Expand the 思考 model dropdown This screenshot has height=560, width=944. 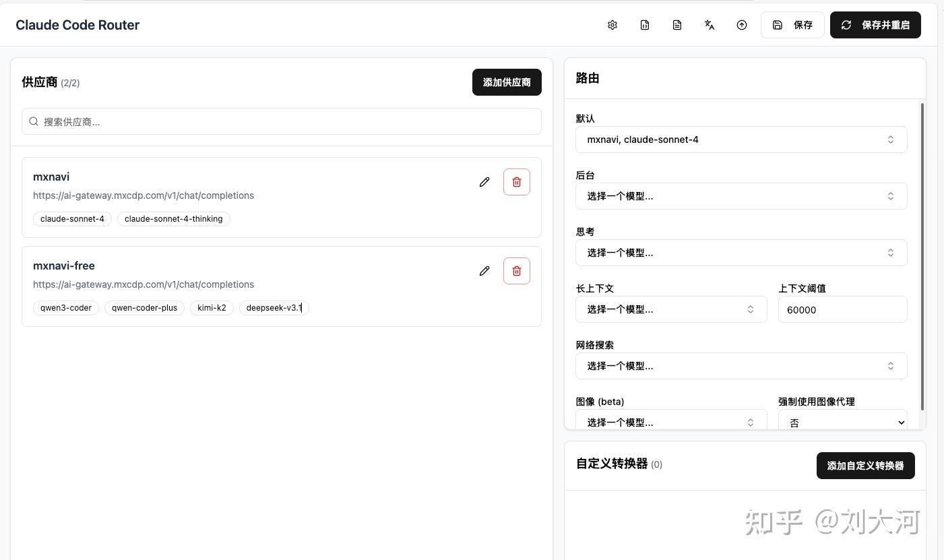(x=741, y=253)
